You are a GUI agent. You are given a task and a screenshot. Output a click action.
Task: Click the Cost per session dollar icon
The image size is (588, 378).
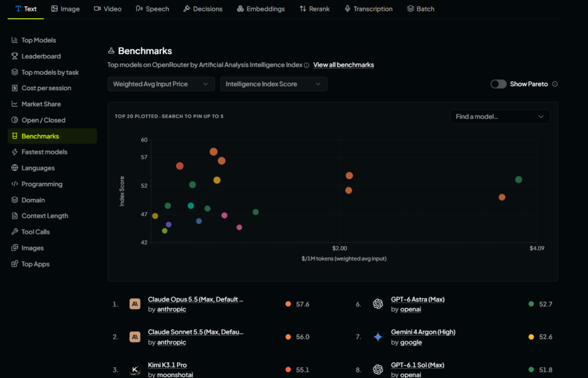coord(14,88)
